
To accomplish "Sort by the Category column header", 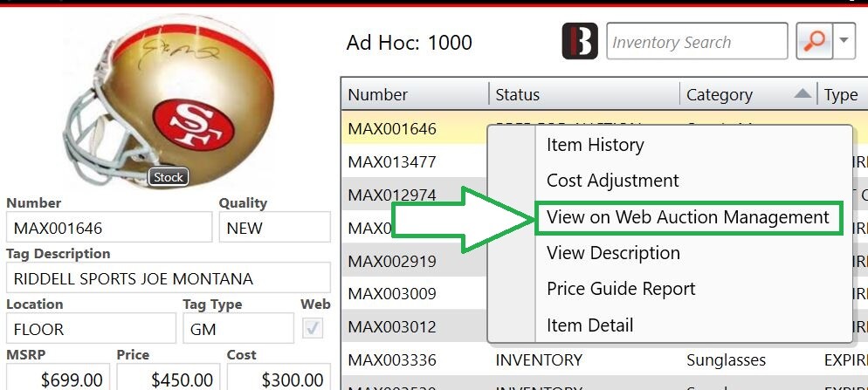I will point(749,94).
